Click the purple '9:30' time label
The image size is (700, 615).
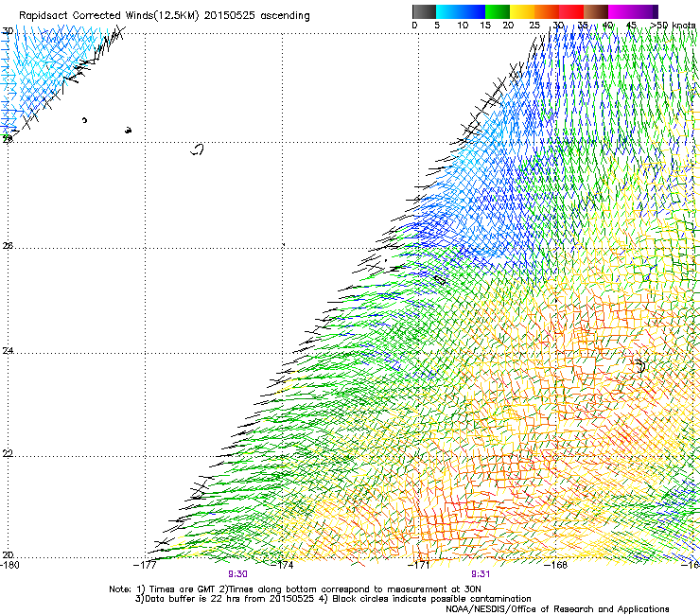237,574
